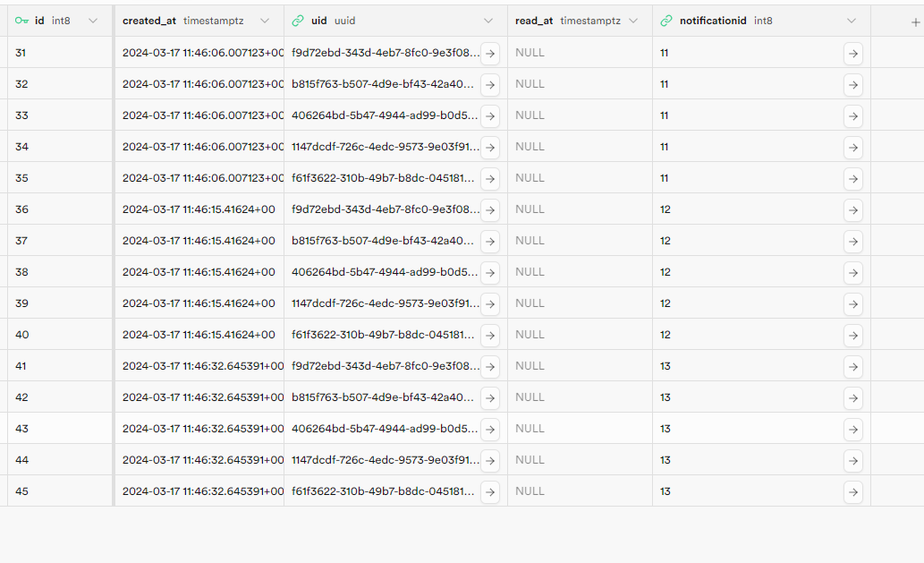Click the plus icon to add column
Screen dimensions: 924x563
(914, 22)
